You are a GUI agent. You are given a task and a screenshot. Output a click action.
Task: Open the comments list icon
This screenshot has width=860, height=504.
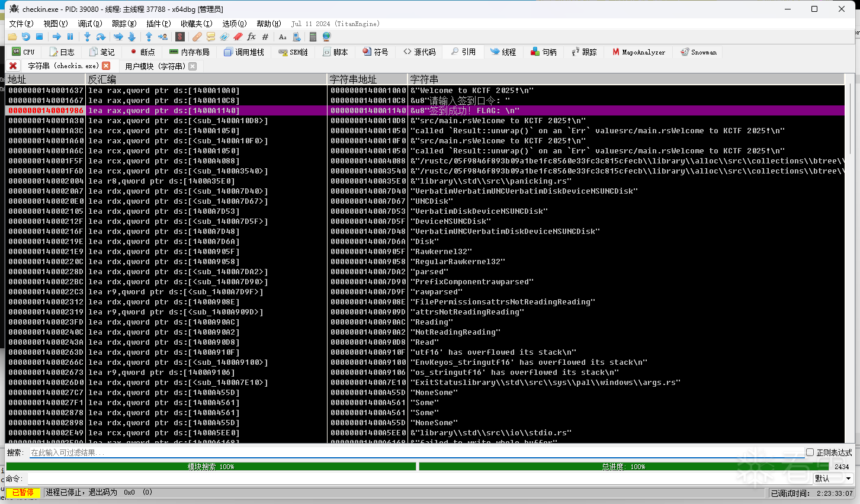211,37
